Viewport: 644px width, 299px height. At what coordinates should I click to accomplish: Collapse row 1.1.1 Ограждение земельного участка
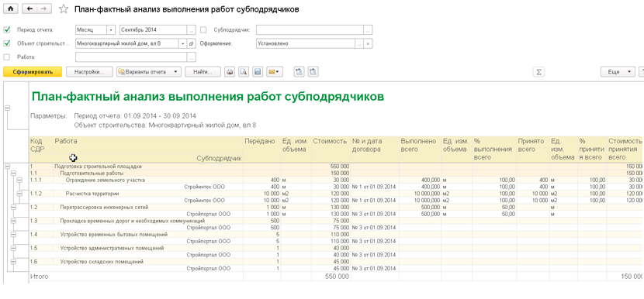(x=19, y=180)
